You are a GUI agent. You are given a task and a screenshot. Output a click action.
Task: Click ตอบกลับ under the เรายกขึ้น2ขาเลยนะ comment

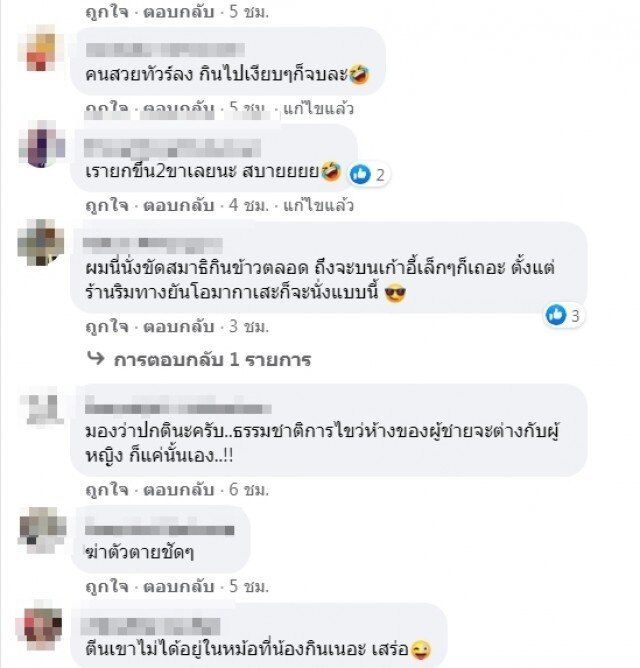pyautogui.click(x=179, y=205)
